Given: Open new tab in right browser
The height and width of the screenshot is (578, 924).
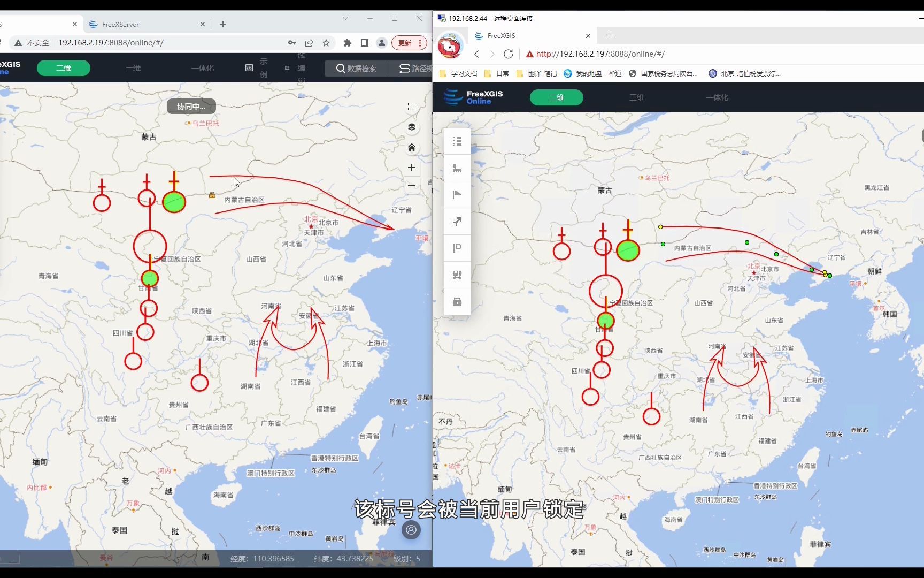Looking at the screenshot, I should click(x=610, y=35).
